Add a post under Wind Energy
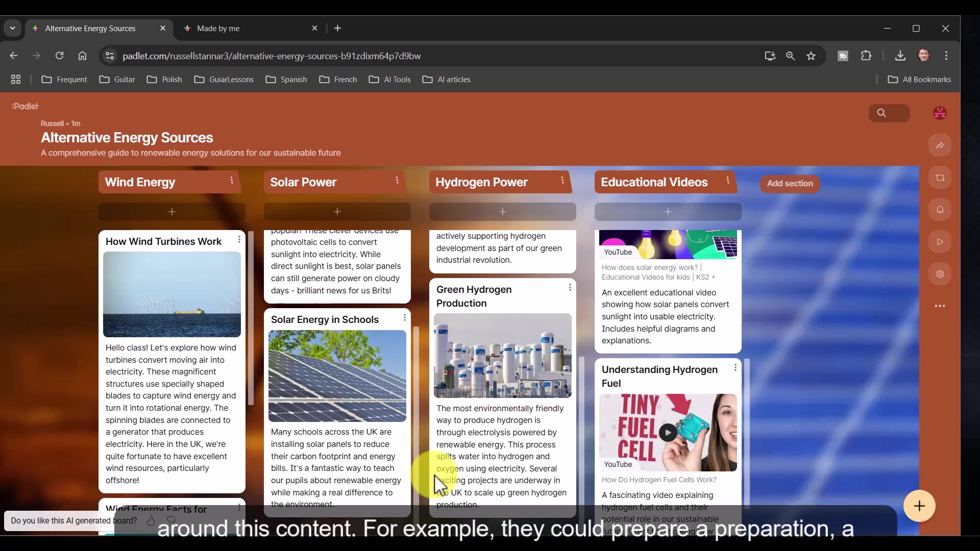This screenshot has height=551, width=980. pyautogui.click(x=172, y=212)
